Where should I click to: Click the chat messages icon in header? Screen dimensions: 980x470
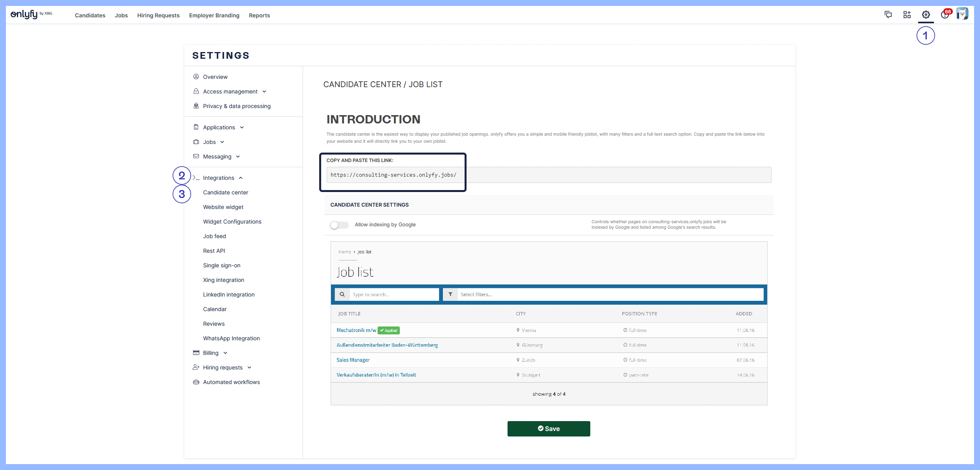point(888,15)
